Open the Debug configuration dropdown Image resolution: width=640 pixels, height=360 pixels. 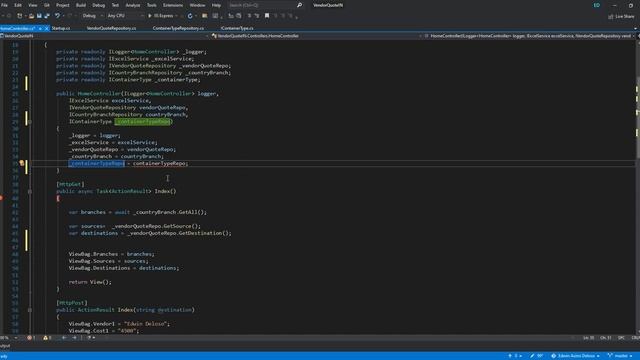coord(92,16)
